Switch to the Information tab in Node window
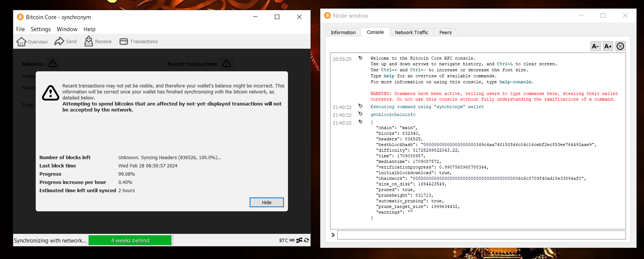Image resolution: width=644 pixels, height=259 pixels. pos(343,33)
